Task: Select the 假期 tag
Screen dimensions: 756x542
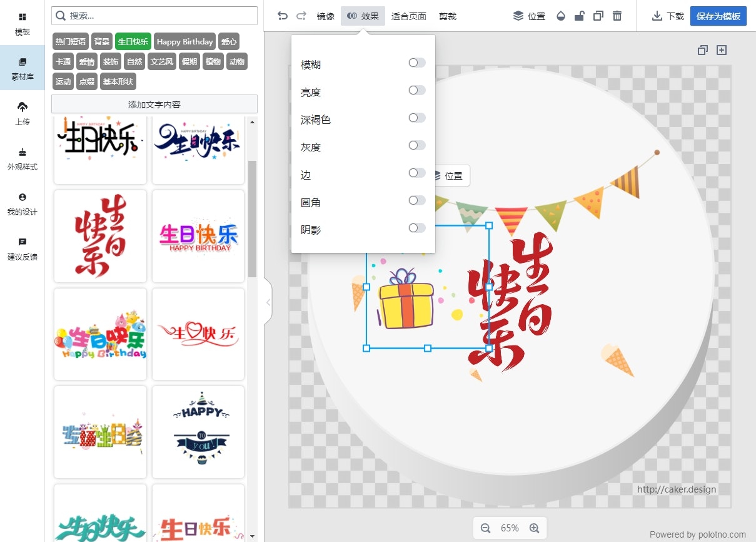Action: [189, 61]
